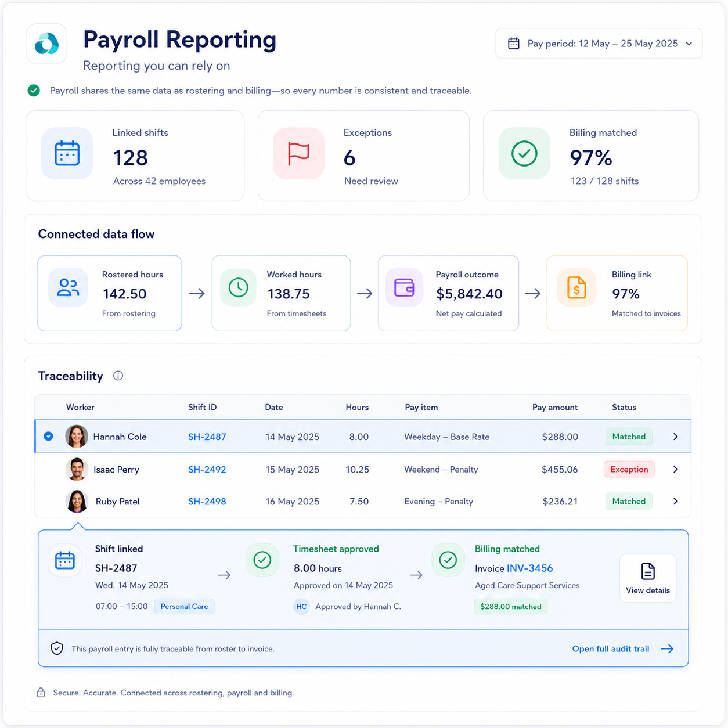The width and height of the screenshot is (728, 728).
Task: Open the Pay period dropdown
Action: 599,44
